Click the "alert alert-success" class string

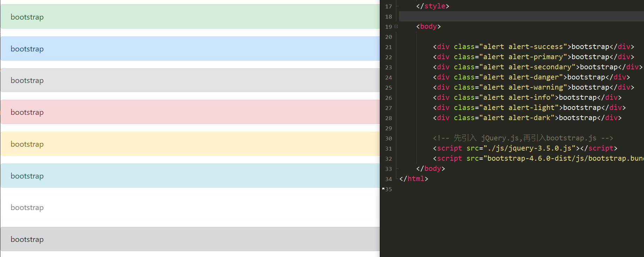523,47
